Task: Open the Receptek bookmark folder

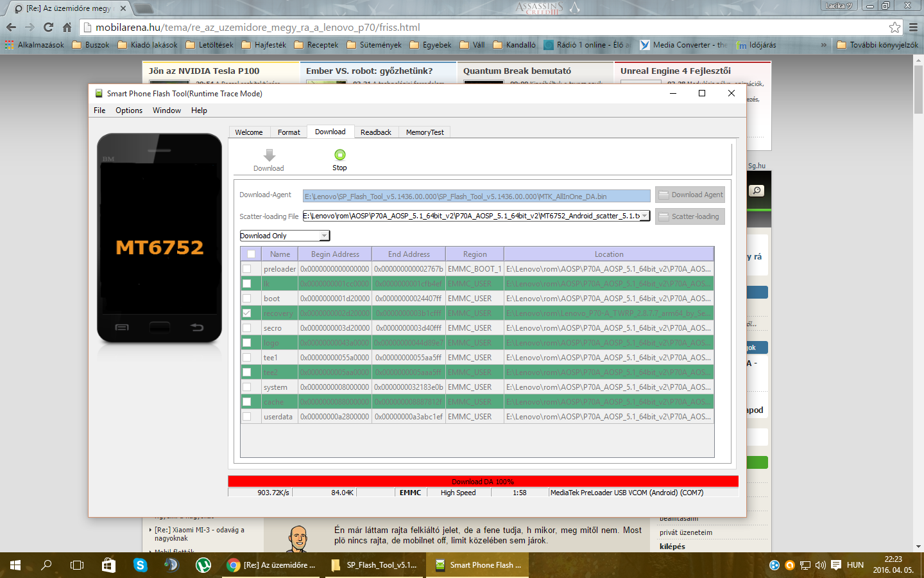Action: (x=316, y=45)
